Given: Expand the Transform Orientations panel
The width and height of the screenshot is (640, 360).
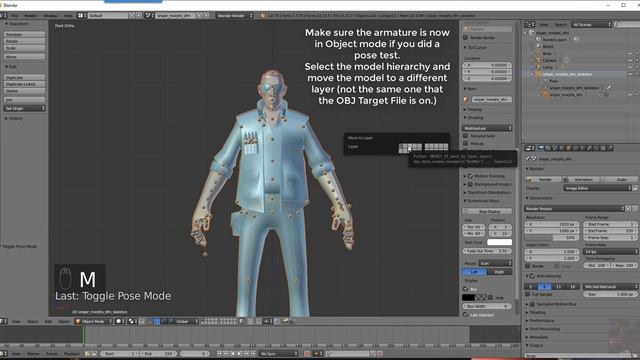Looking at the screenshot, I should tap(488, 193).
